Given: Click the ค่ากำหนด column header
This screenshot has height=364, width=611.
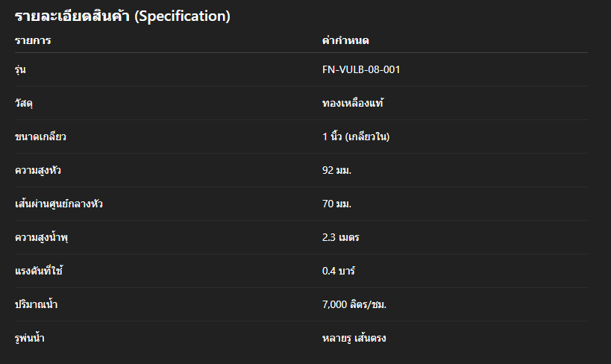Looking at the screenshot, I should [x=345, y=40].
